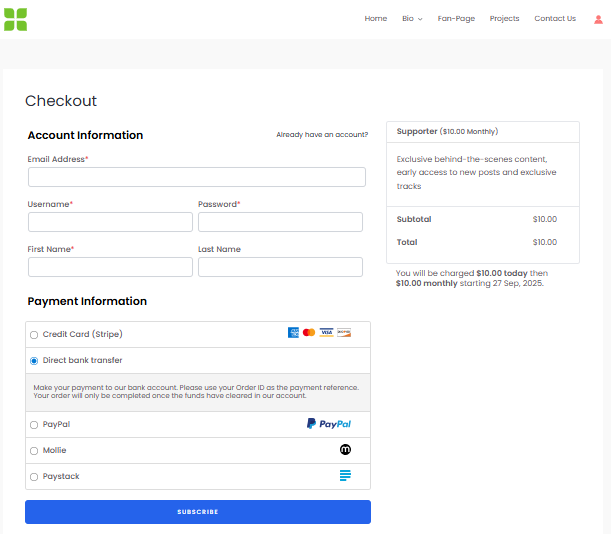611x534 pixels.
Task: Click the PayPal logo
Action: 329,424
